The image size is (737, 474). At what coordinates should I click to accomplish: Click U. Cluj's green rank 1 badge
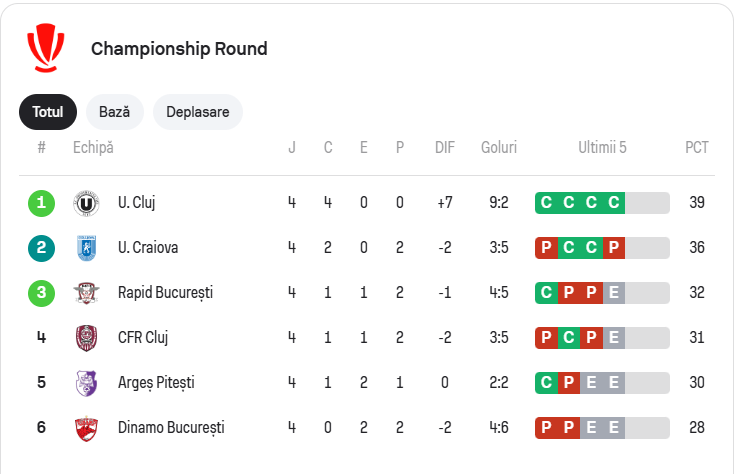(x=41, y=203)
